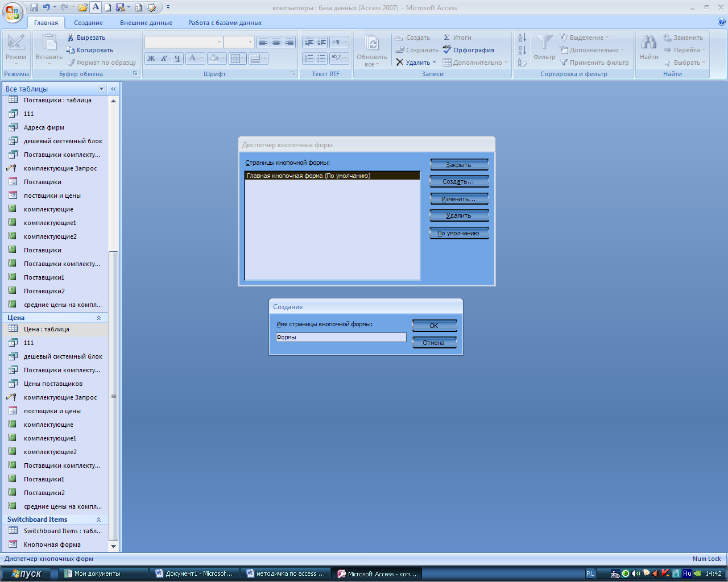The height and width of the screenshot is (582, 728).
Task: Open the пуск Start button
Action: [x=26, y=573]
